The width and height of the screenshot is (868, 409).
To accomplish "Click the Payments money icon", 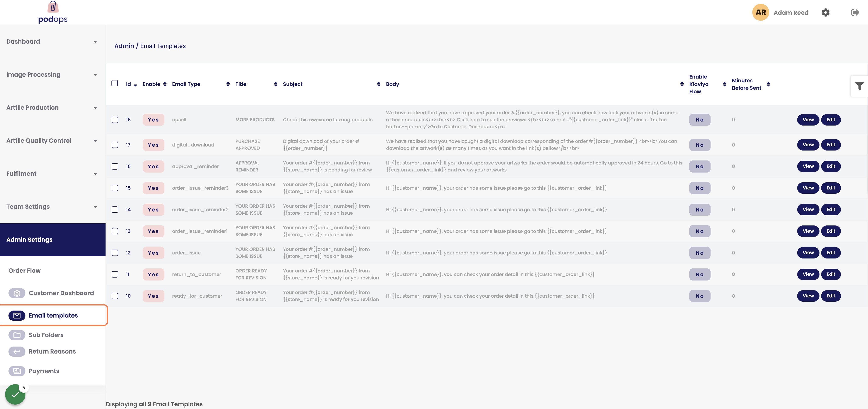I will point(17,371).
